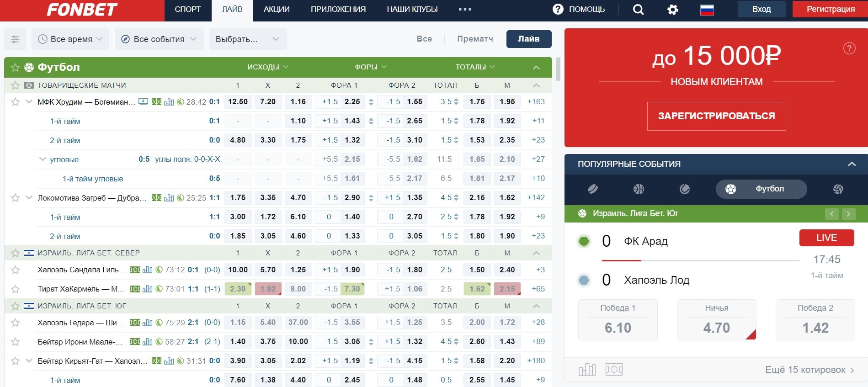Open the Выбрать... dropdown

248,39
